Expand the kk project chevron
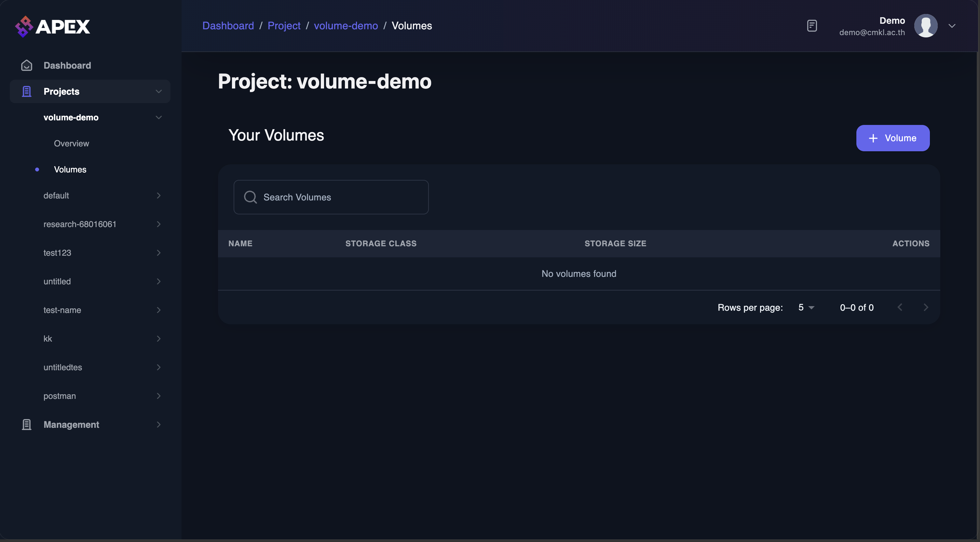The width and height of the screenshot is (980, 542). (159, 339)
